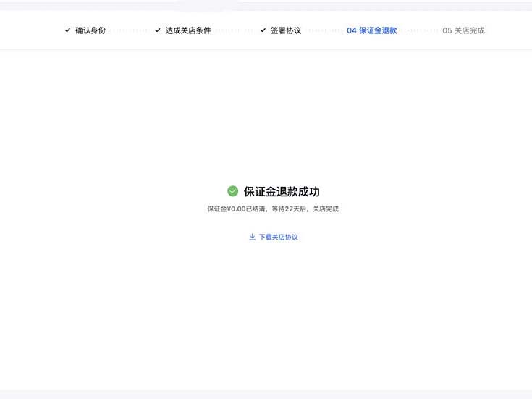The width and height of the screenshot is (532, 399).
Task: Click the 保证金退款成功 heading
Action: click(282, 191)
